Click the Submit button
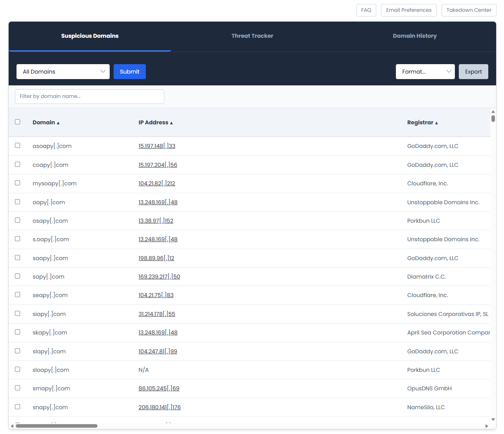The image size is (504, 434). click(x=130, y=72)
